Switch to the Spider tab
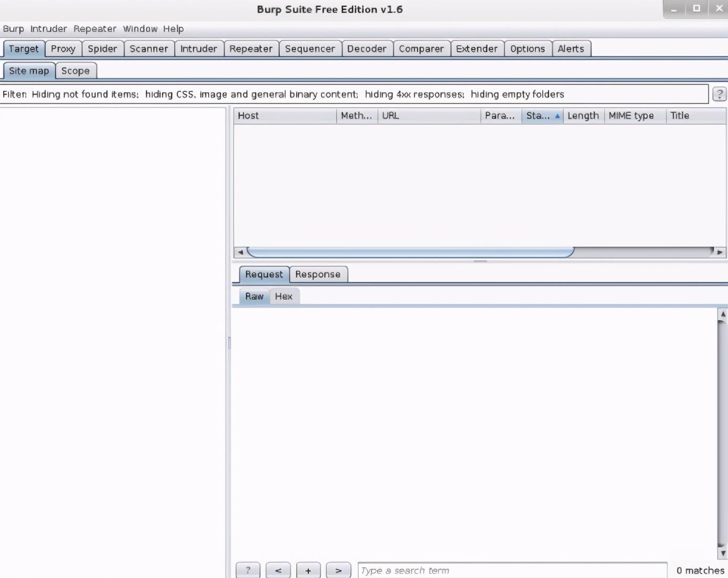Viewport: 728px width, 578px height. pos(103,49)
